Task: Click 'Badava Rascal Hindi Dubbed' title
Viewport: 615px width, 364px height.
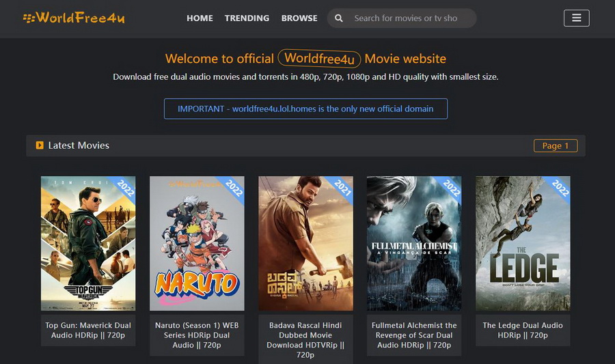Action: 305,339
